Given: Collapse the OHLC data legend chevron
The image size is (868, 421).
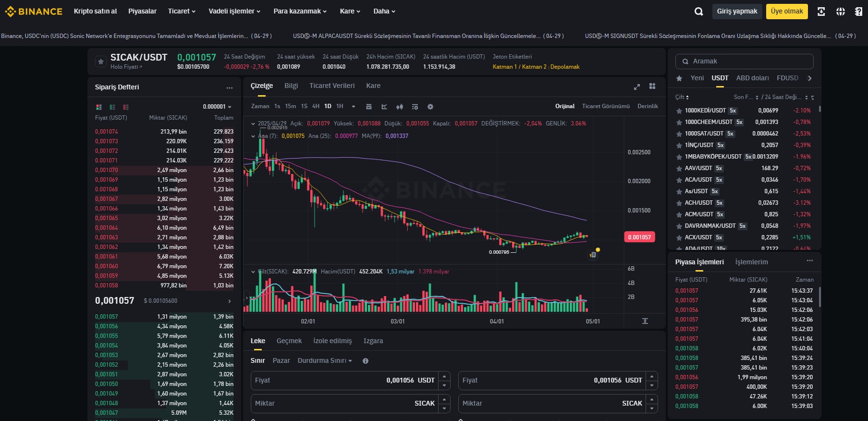Looking at the screenshot, I should [253, 124].
